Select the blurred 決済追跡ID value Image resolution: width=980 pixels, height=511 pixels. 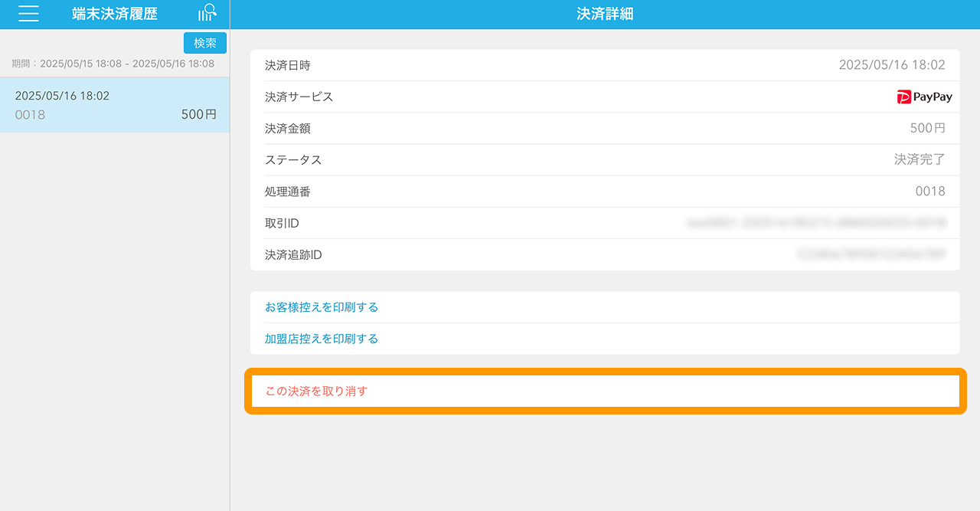tap(870, 254)
